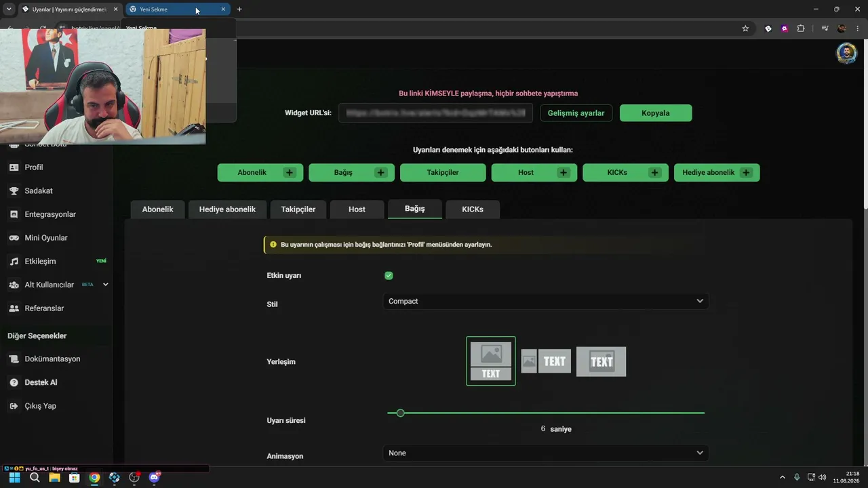Click plus icon on Hediye abonelik test button

pyautogui.click(x=746, y=173)
